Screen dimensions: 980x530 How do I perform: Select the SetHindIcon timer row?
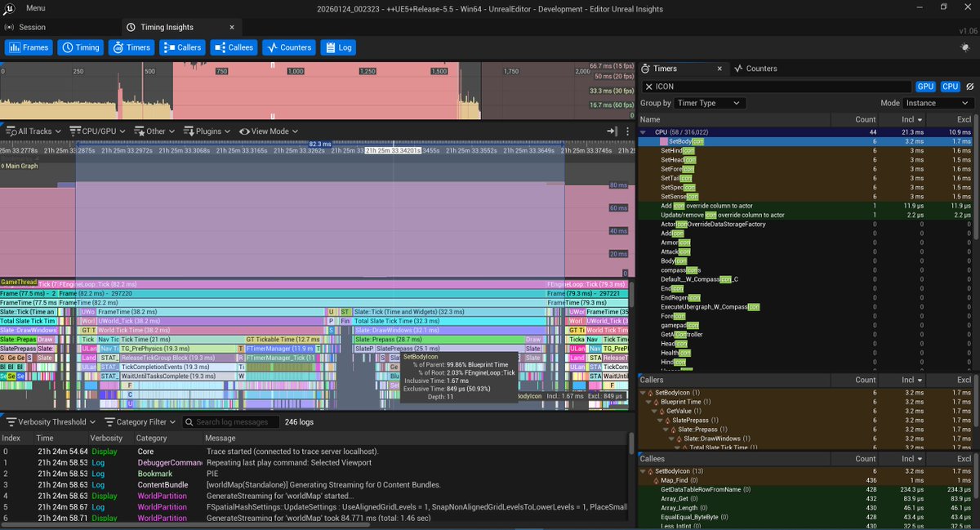(807, 150)
